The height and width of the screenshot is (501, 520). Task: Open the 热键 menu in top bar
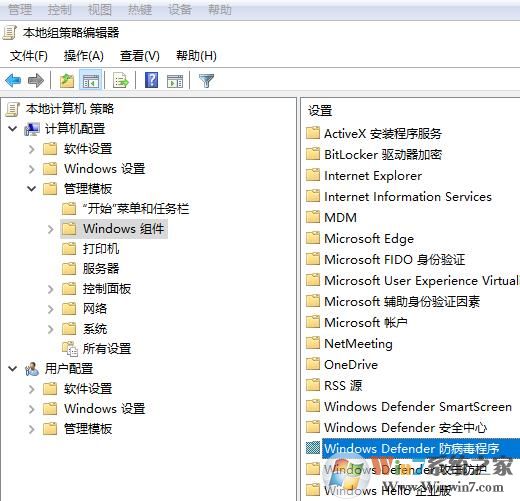tap(140, 9)
